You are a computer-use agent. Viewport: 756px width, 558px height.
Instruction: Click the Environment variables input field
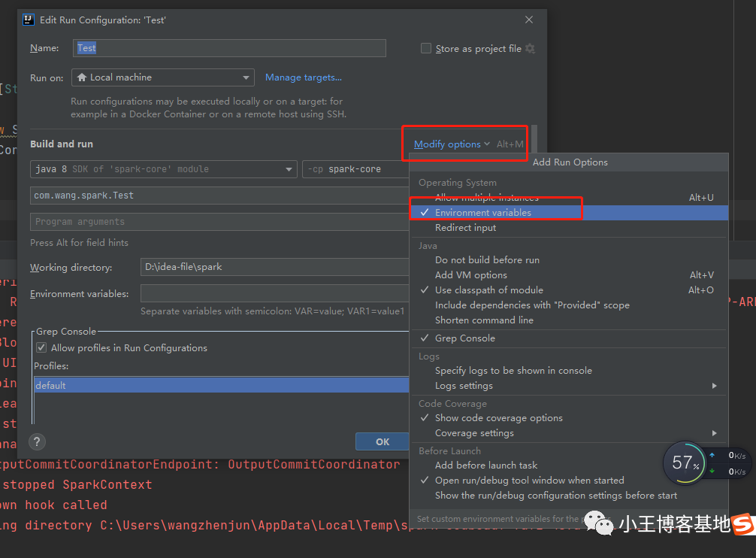275,293
